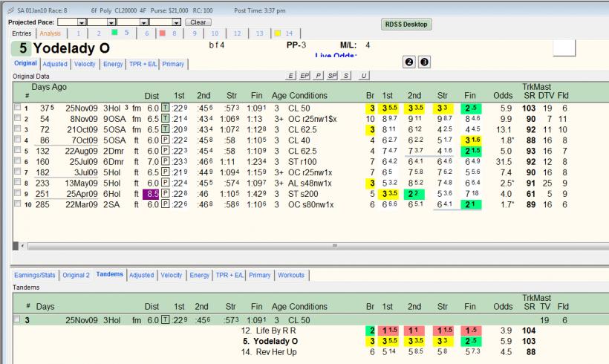The height and width of the screenshot is (364, 609).
Task: Click the black circle 2 button
Action: [x=409, y=62]
